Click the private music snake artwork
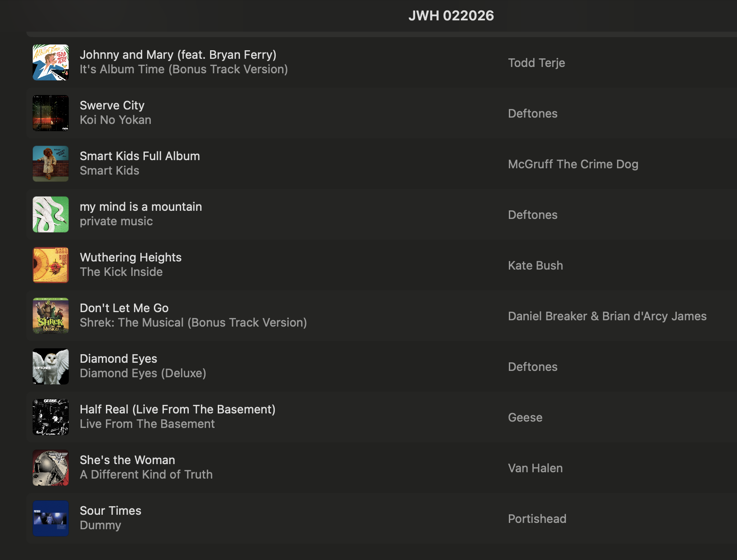737x560 pixels. click(x=51, y=214)
